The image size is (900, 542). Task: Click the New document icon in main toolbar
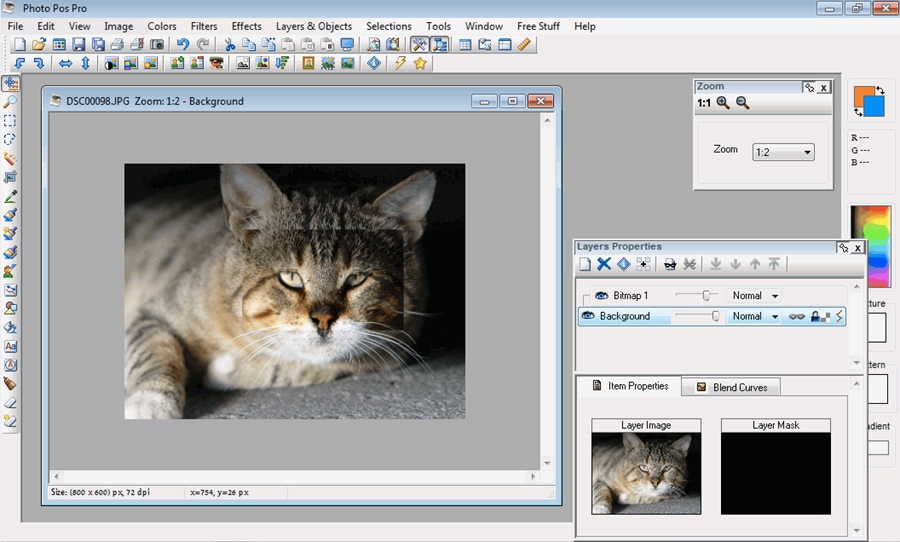tap(20, 44)
